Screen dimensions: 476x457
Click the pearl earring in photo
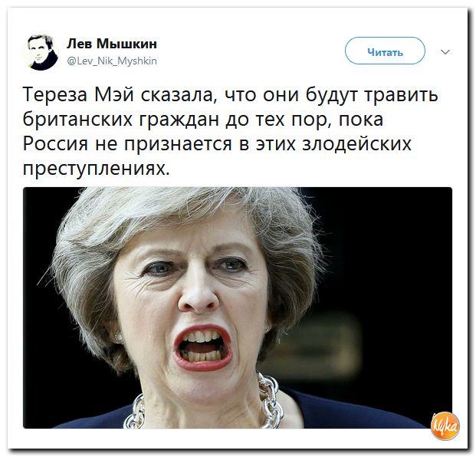point(118,337)
